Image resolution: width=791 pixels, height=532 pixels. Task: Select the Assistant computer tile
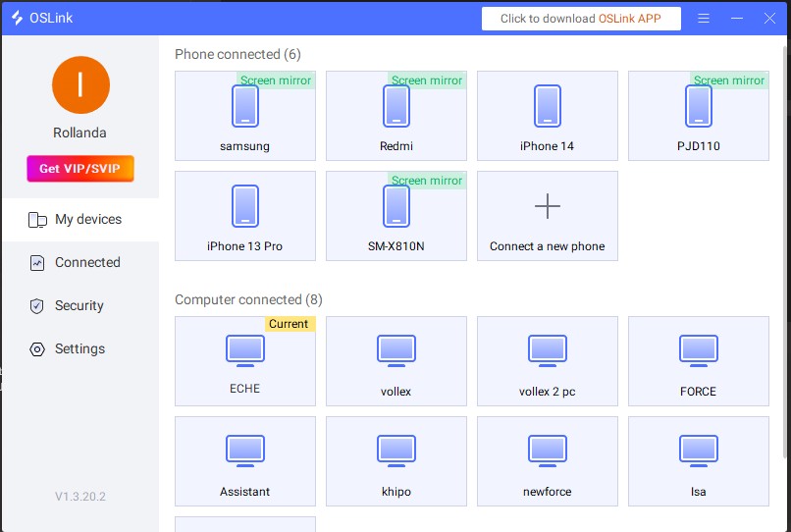pyautogui.click(x=245, y=459)
